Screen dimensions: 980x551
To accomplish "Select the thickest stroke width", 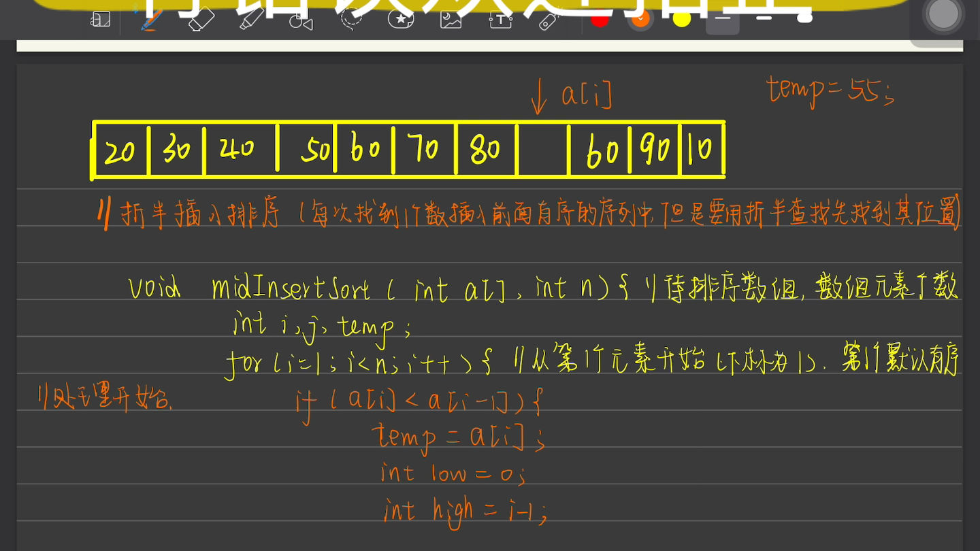I will coord(804,19).
